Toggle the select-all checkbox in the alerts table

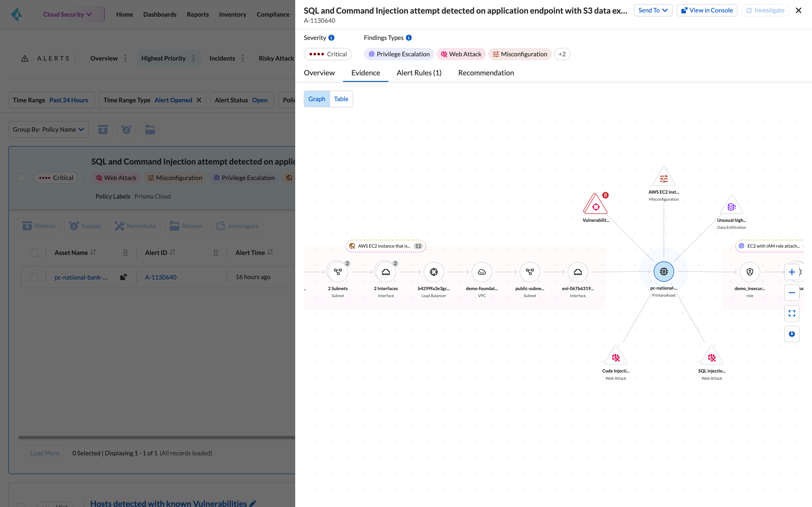[x=34, y=253]
